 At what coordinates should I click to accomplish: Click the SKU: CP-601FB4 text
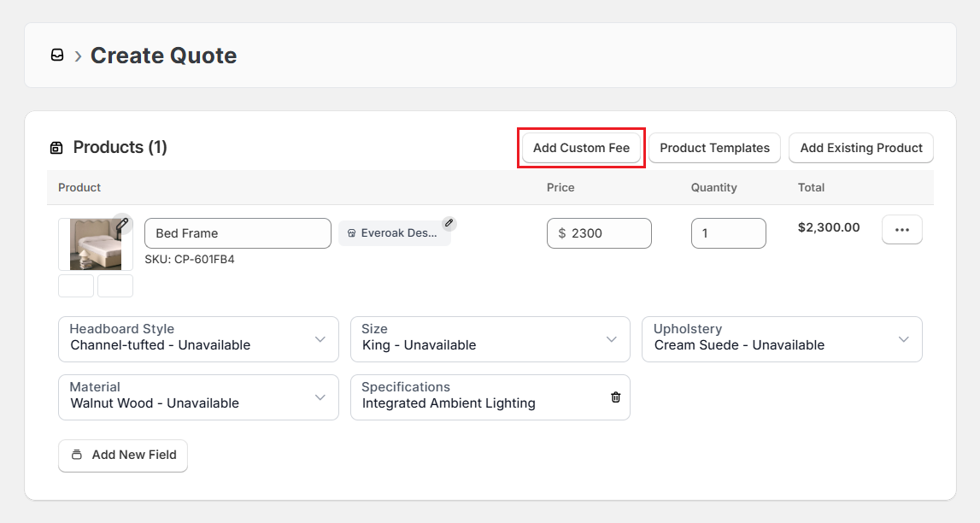pos(190,259)
